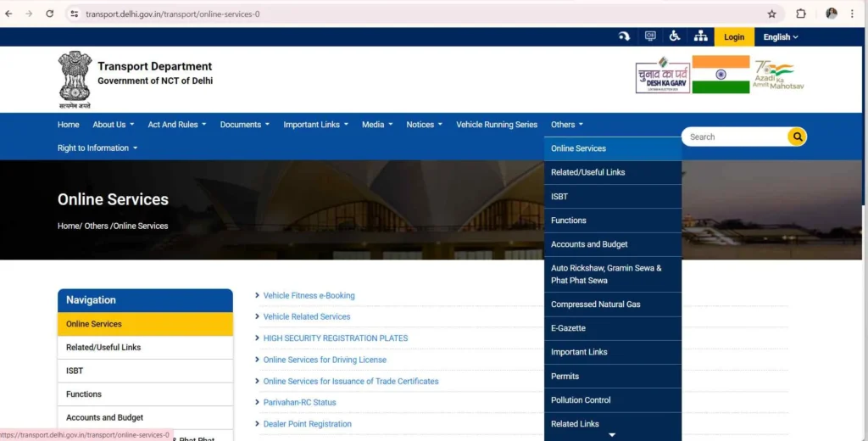Click the yellow search magnifier button
This screenshot has height=441, width=868.
coord(797,137)
